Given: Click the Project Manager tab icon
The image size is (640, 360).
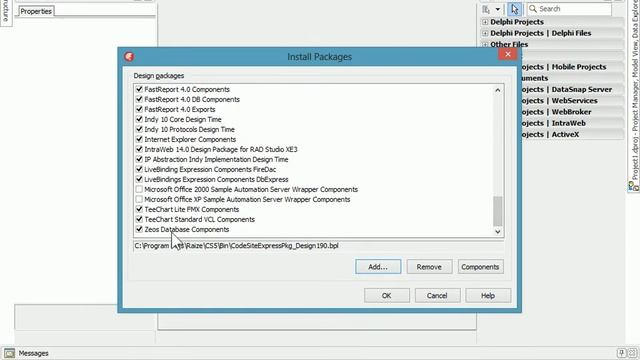Looking at the screenshot, I should tap(633, 187).
